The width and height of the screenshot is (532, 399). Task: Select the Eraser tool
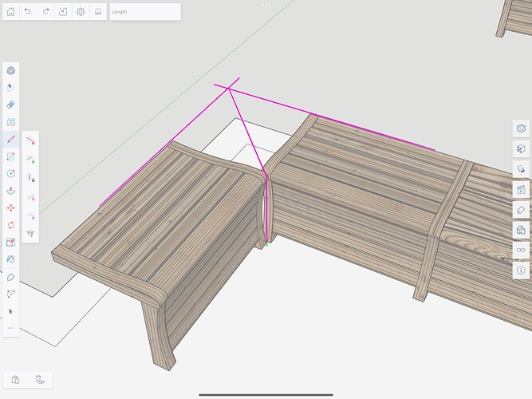coord(11,105)
